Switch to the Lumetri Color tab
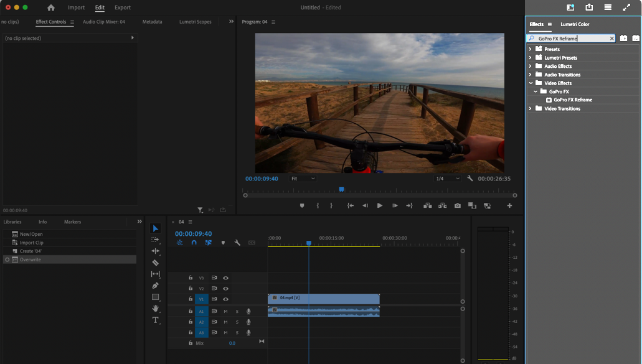This screenshot has width=642, height=364. tap(574, 24)
